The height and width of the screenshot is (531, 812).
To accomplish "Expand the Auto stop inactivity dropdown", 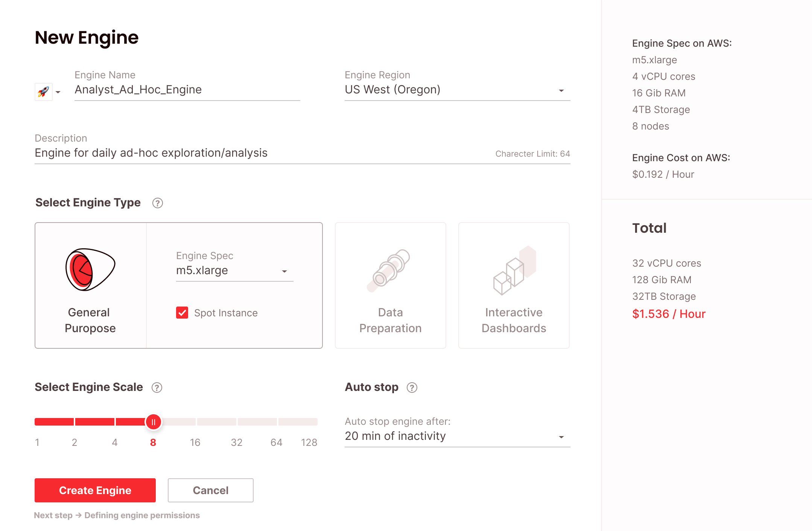I will (x=561, y=437).
